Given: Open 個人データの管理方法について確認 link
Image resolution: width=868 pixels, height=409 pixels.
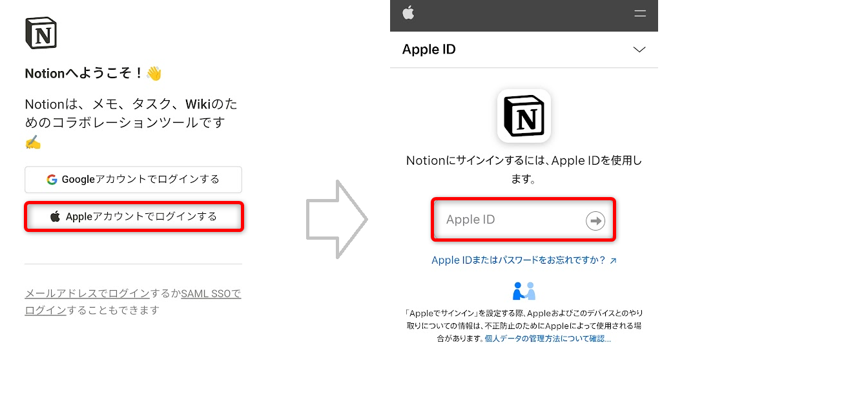Looking at the screenshot, I should click(x=548, y=339).
